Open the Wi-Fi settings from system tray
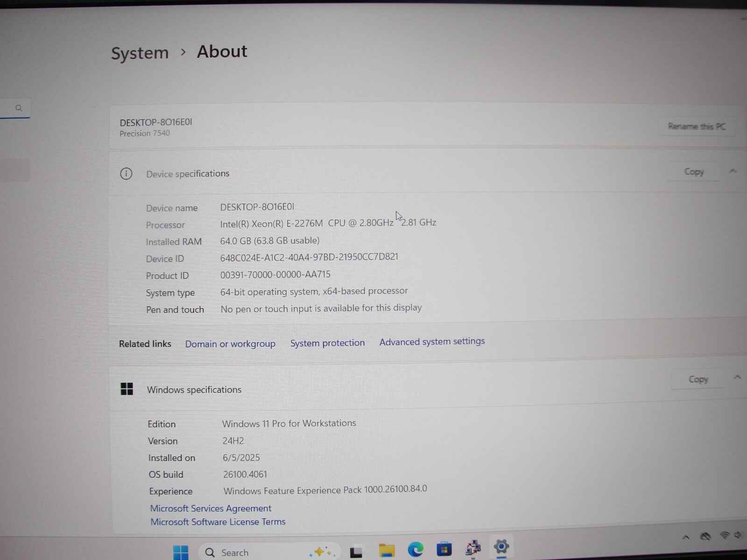This screenshot has height=560, width=747. 724,536
